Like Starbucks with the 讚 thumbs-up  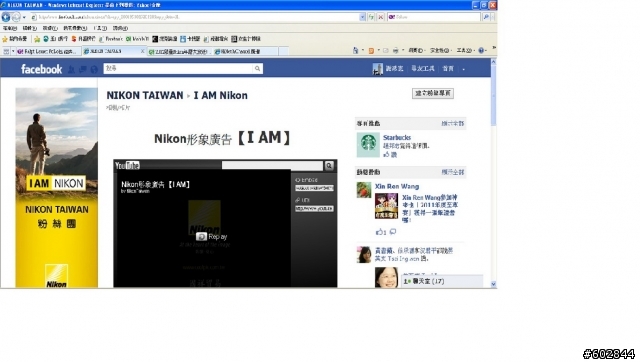point(390,155)
